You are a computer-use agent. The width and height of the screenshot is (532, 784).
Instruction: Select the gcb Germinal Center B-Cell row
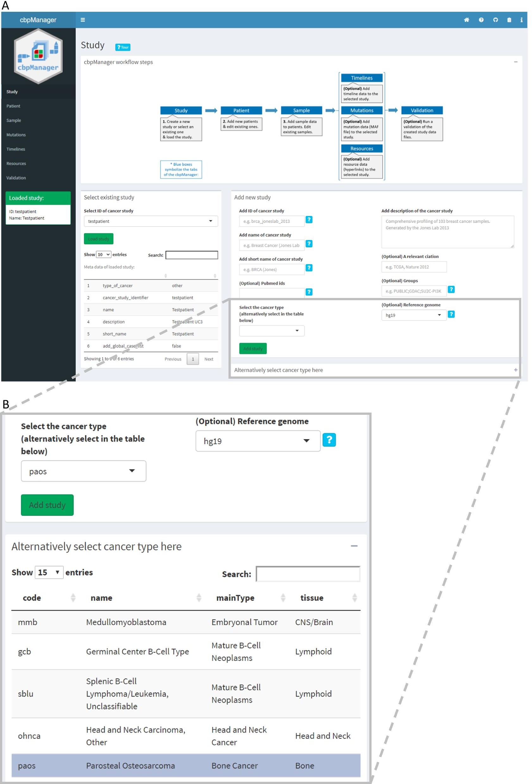coord(186,651)
